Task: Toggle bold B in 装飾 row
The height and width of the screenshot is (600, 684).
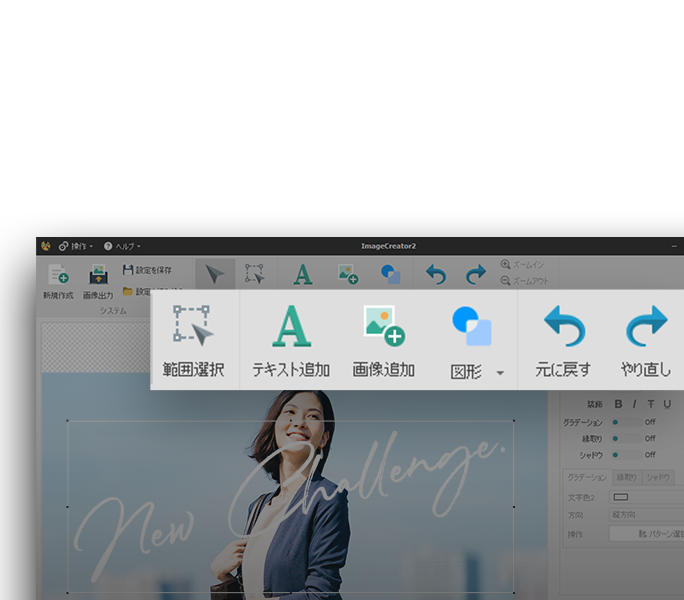Action: pos(618,404)
